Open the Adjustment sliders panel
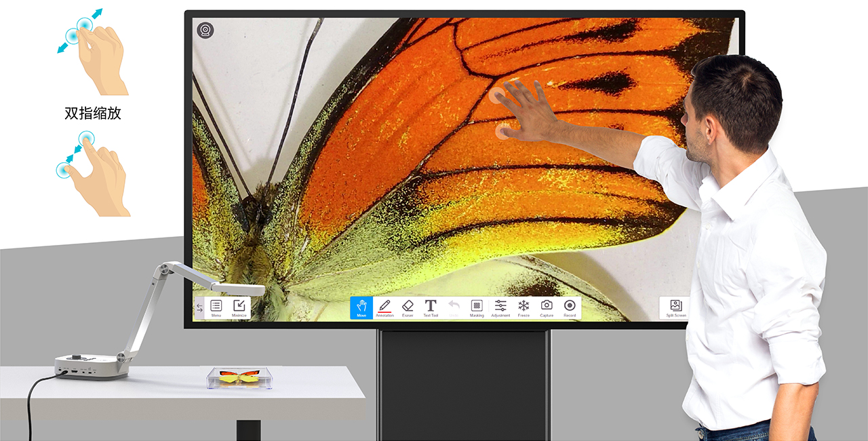Image resolution: width=868 pixels, height=441 pixels. [x=500, y=307]
